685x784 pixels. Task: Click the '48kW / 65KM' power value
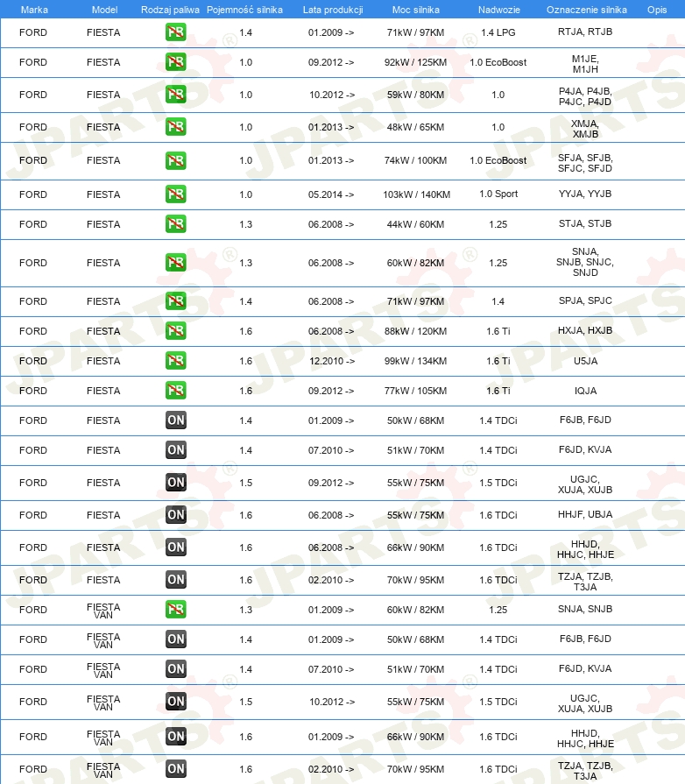point(415,128)
